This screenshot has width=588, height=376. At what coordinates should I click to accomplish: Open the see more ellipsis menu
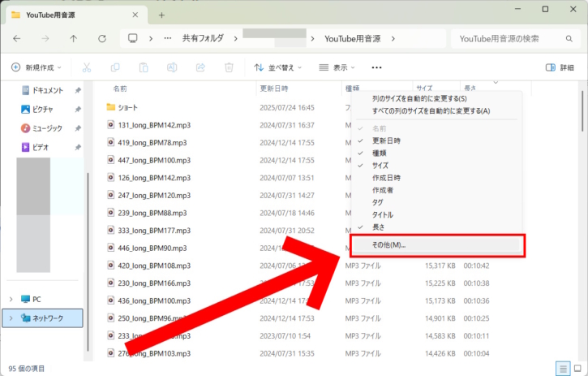(x=376, y=68)
